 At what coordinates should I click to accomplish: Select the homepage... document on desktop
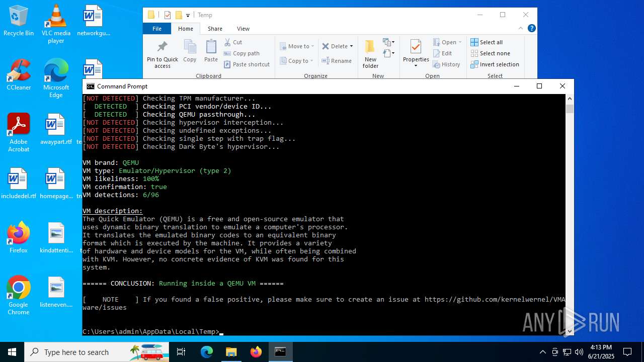tap(56, 184)
